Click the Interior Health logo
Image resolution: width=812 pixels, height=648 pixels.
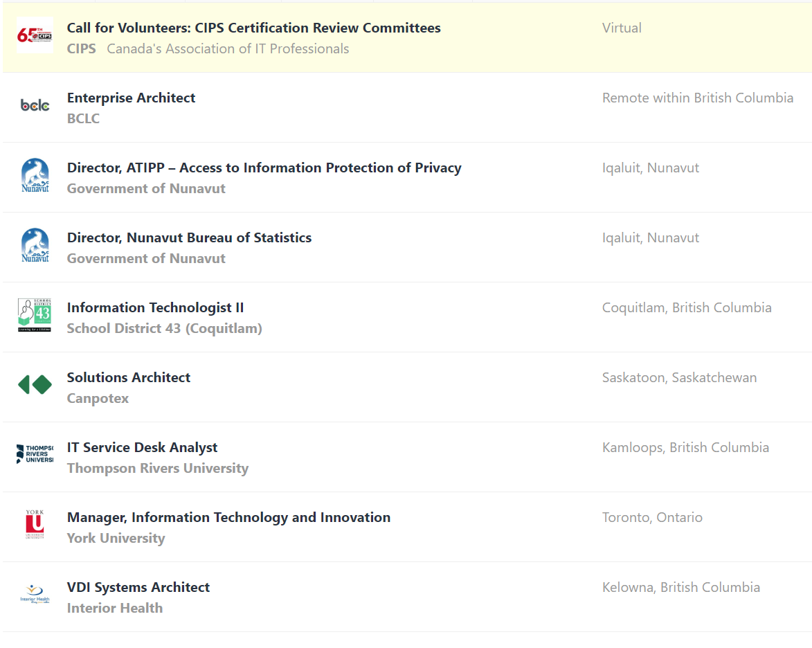coord(35,595)
